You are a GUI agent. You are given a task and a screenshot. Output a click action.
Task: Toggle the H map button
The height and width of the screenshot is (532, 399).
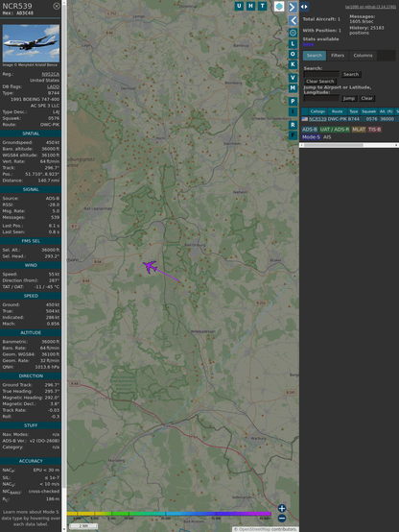[x=250, y=6]
